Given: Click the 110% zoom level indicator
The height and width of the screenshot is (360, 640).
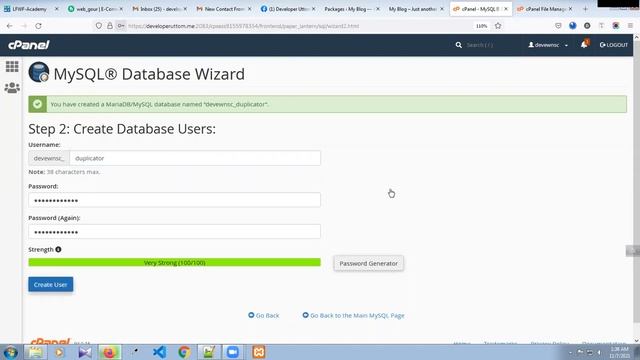Looking at the screenshot, I should click(x=482, y=26).
